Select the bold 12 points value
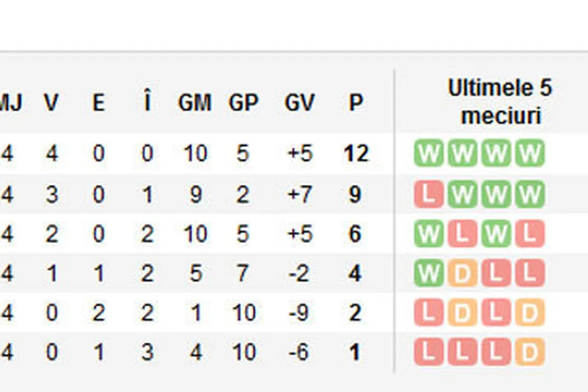The height and width of the screenshot is (392, 588). 356,154
